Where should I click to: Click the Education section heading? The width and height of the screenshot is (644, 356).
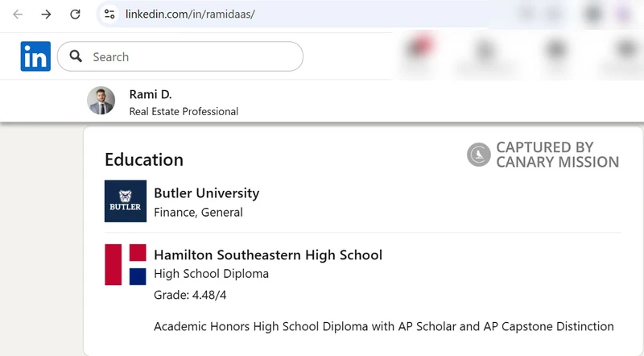point(144,159)
